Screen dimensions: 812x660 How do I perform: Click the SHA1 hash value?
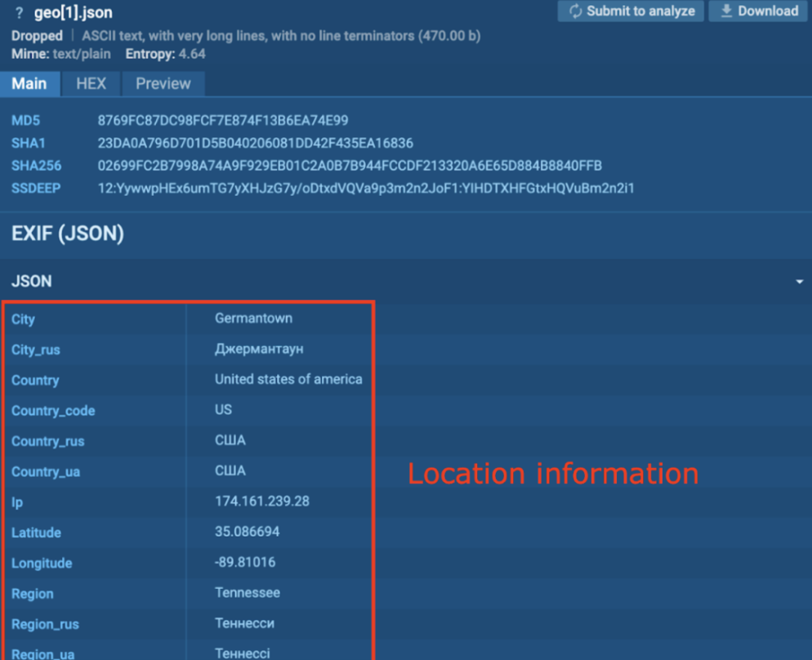(x=255, y=143)
